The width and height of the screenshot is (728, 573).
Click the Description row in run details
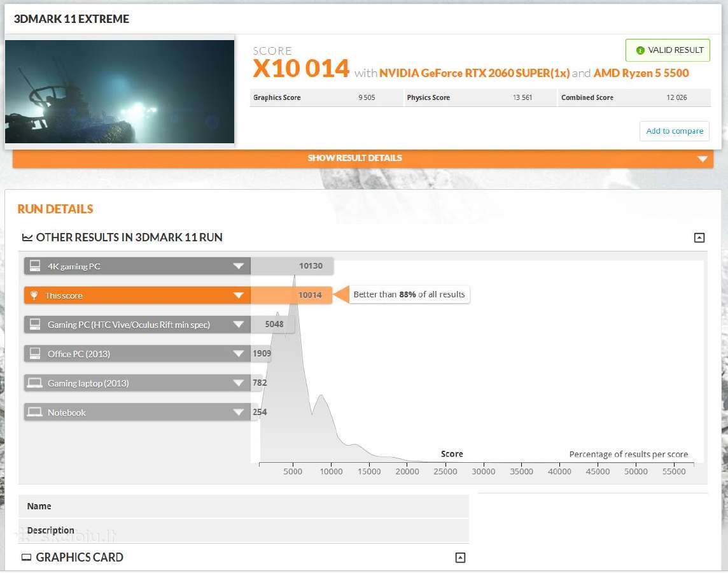pyautogui.click(x=244, y=530)
